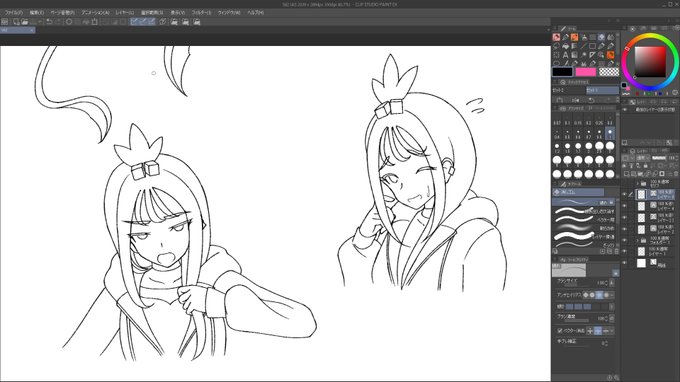The width and height of the screenshot is (680, 382).
Task: Hide the フォルダー 1 eye icon
Action: coord(625,240)
